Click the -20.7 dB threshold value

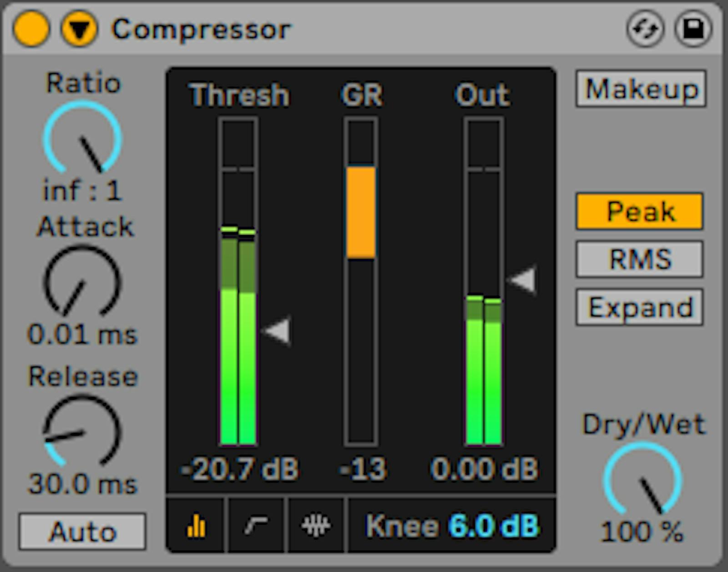point(239,469)
